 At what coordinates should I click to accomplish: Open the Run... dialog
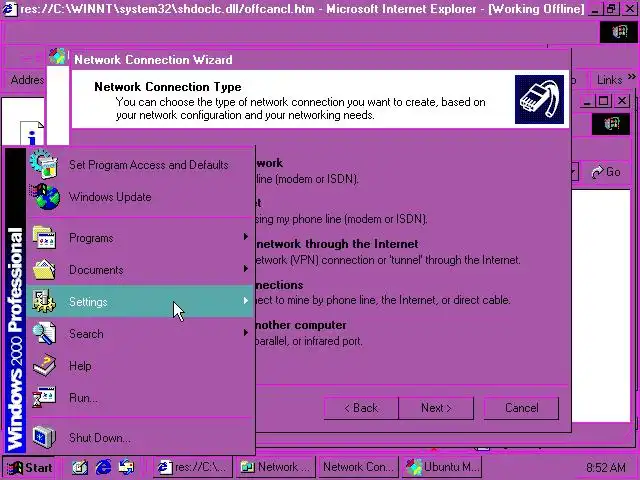tap(140, 398)
